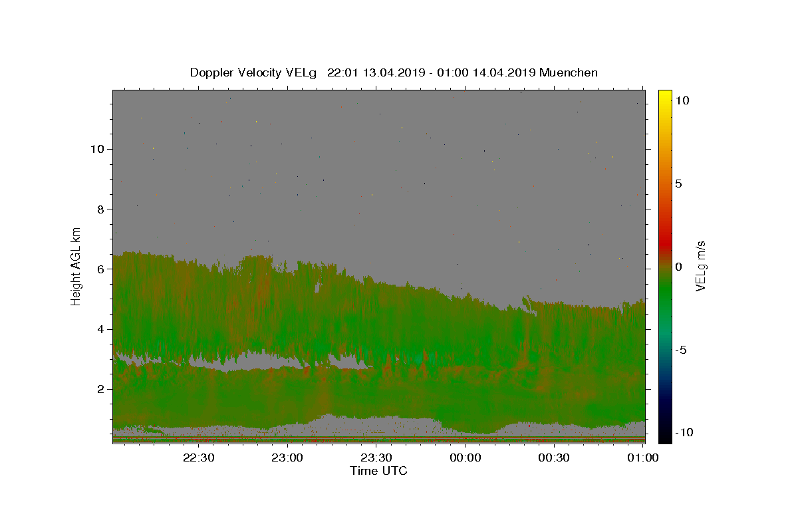Click the 01:00 time tick label
The width and height of the screenshot is (798, 532).
(642, 458)
